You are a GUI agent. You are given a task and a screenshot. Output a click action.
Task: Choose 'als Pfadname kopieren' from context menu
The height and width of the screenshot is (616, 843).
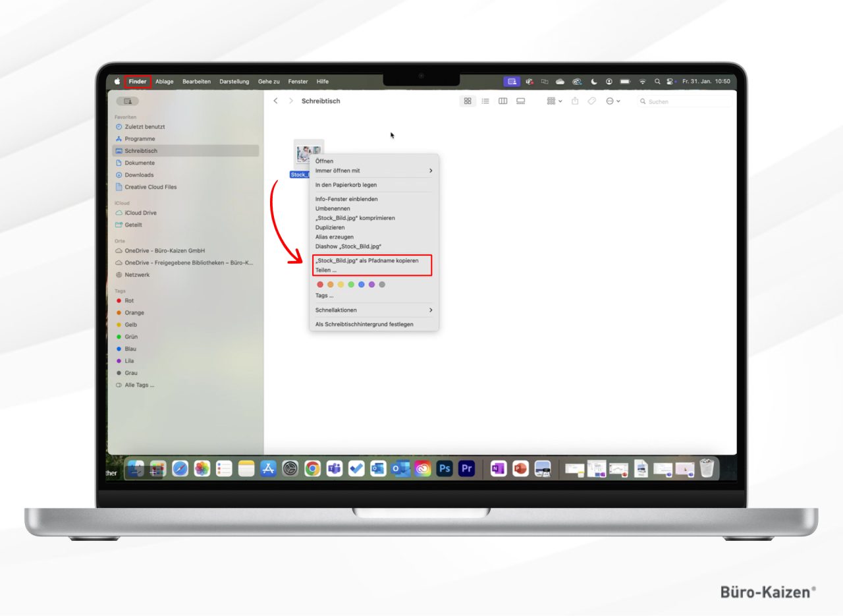pyautogui.click(x=367, y=261)
